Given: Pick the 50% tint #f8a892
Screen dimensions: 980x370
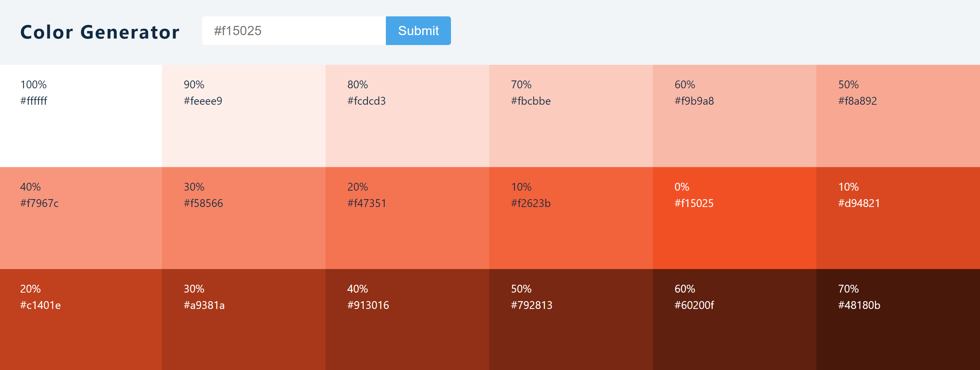Looking at the screenshot, I should click(x=898, y=116).
